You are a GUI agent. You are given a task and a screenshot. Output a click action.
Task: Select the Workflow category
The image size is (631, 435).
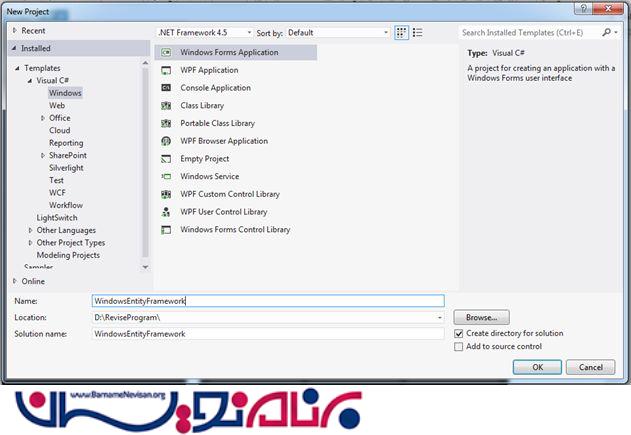point(66,205)
